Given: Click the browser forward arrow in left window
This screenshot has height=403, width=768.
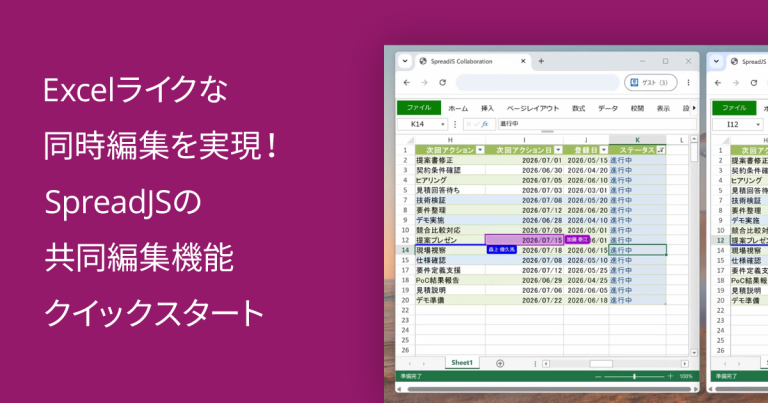Looking at the screenshot, I should [x=424, y=83].
